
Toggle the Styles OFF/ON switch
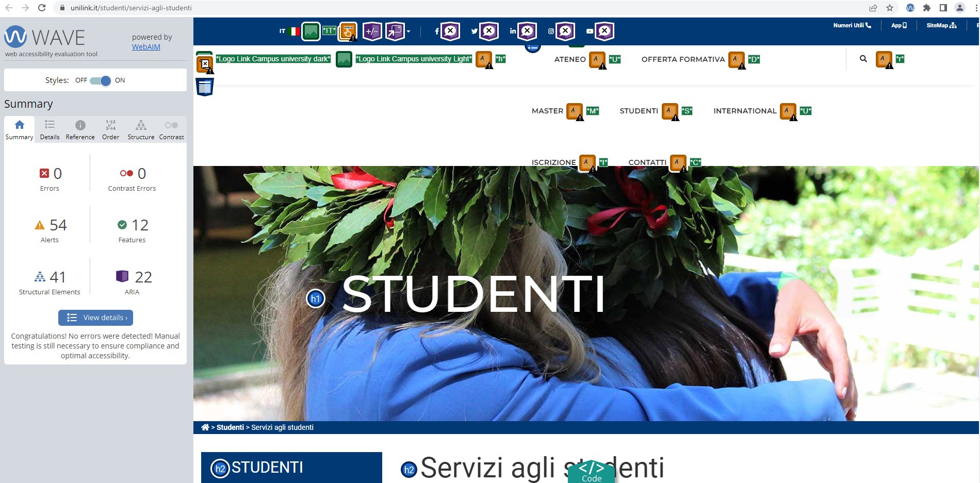[x=100, y=80]
